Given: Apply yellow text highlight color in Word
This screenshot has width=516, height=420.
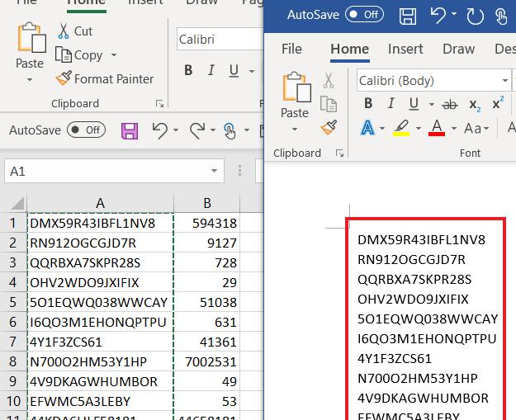Looking at the screenshot, I should [x=401, y=128].
